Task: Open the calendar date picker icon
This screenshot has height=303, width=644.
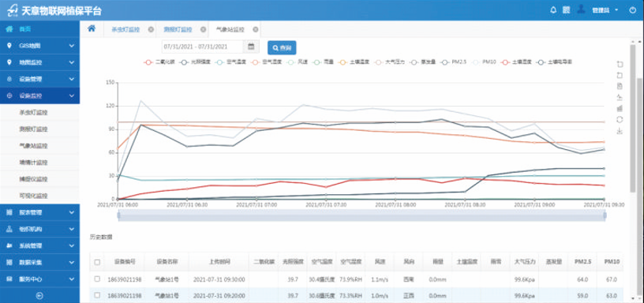Action: coord(251,47)
